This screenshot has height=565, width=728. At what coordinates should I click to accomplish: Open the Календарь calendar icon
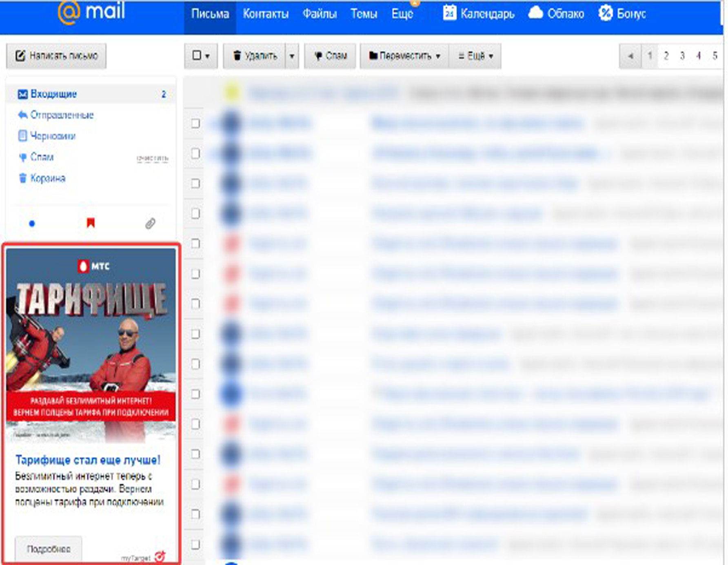click(449, 13)
